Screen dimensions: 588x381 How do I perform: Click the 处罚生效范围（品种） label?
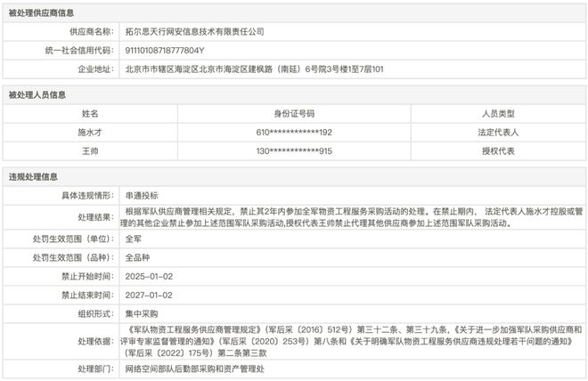(73, 258)
